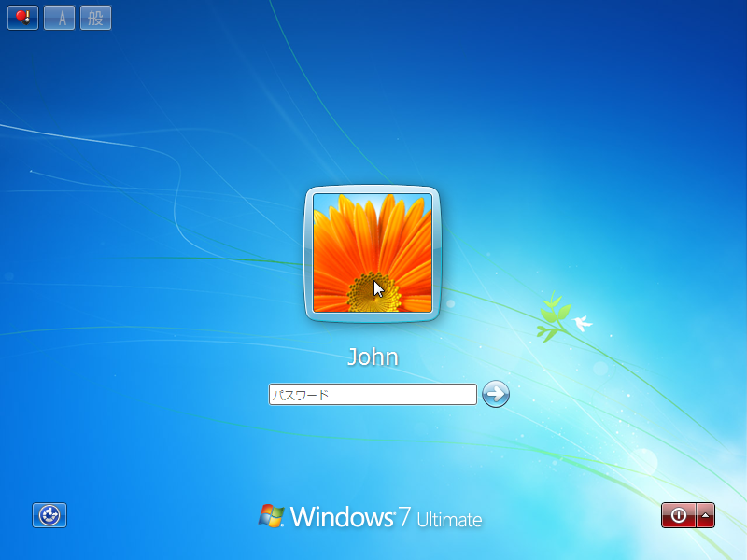
Task: Submit password with the arrow button
Action: (x=496, y=394)
